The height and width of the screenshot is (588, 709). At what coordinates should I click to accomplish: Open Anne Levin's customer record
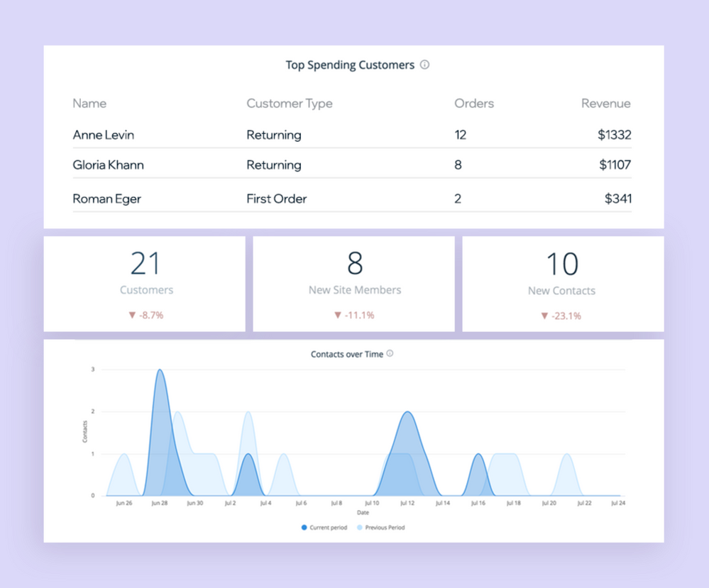tap(104, 135)
